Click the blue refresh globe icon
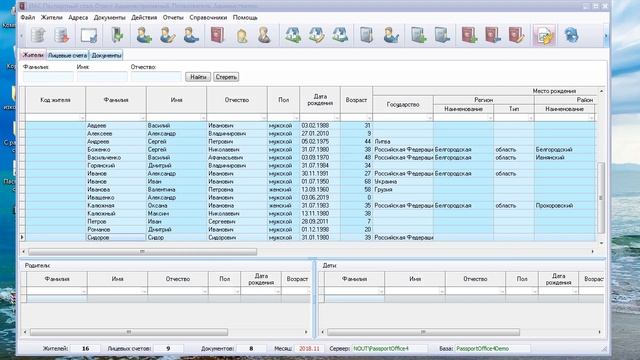This screenshot has width=640, height=360. coord(571,36)
